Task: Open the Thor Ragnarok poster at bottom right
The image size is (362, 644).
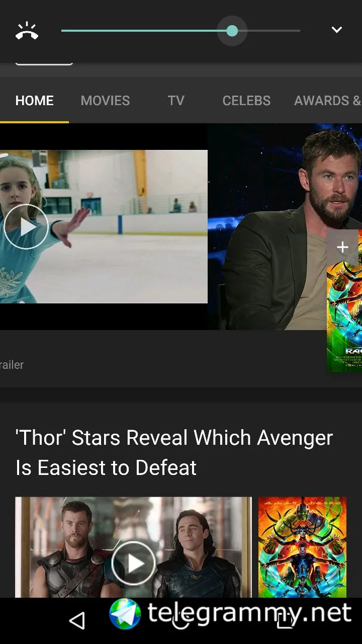Action: (x=302, y=547)
